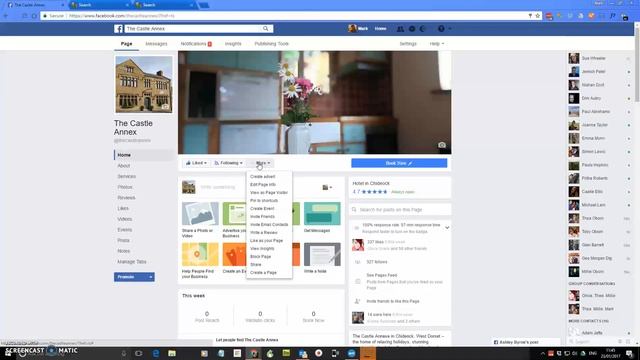Click the Facebook logo icon
Screen dimensions: 640x360
118,29
